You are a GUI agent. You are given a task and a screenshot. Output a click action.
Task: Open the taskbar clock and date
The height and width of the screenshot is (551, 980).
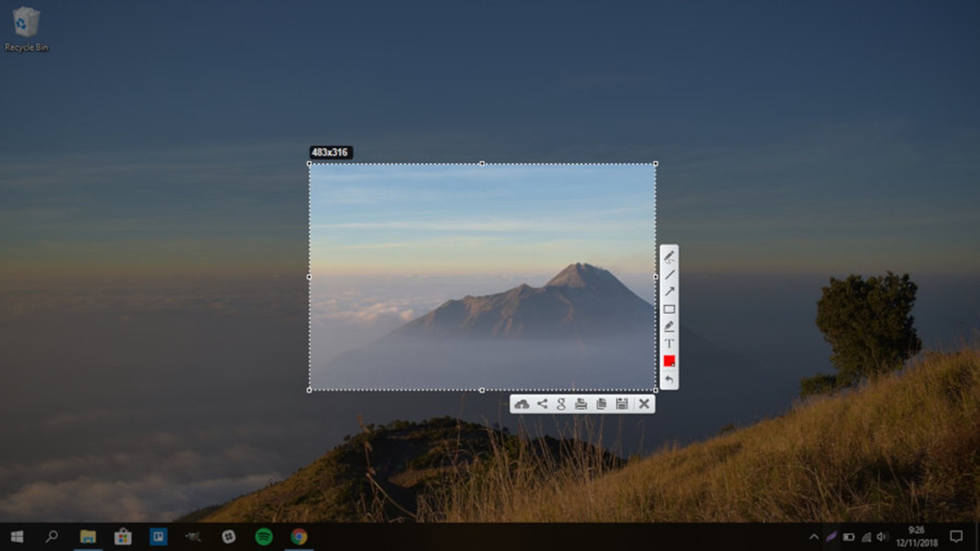[x=916, y=536]
